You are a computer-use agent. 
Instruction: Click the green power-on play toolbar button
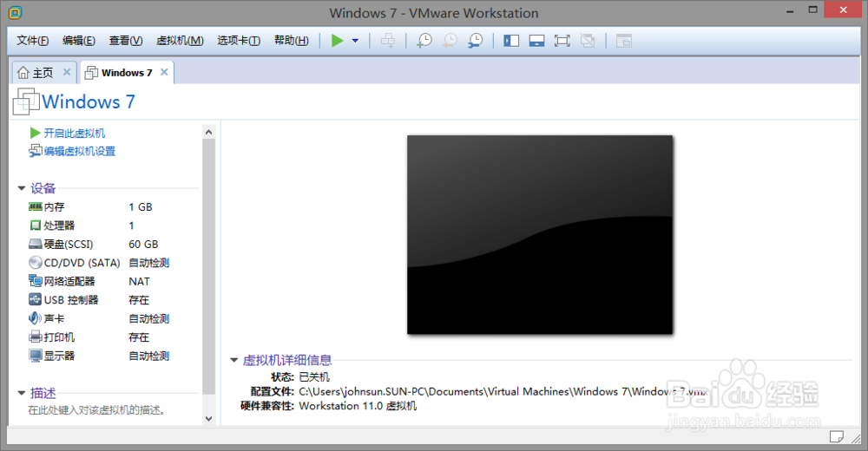337,41
